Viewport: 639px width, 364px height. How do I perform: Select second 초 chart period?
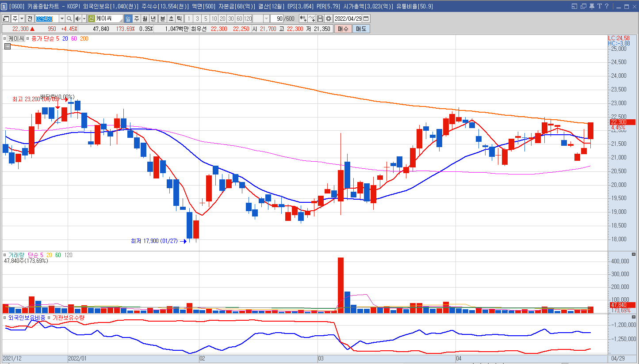coord(171,19)
